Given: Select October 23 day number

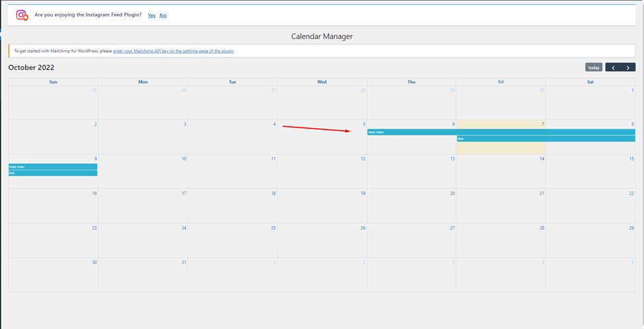Looking at the screenshot, I should (x=94, y=227).
